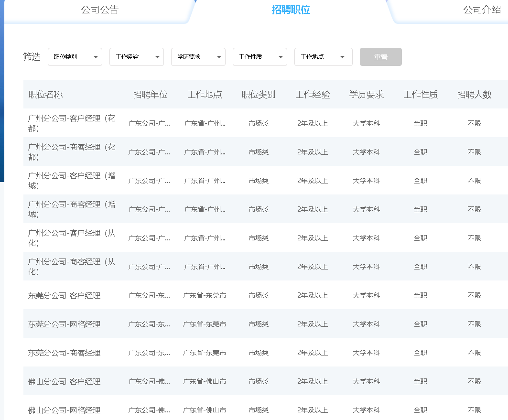Expand the 工作性质 filter list
Image resolution: width=508 pixels, height=420 pixels.
coord(259,56)
